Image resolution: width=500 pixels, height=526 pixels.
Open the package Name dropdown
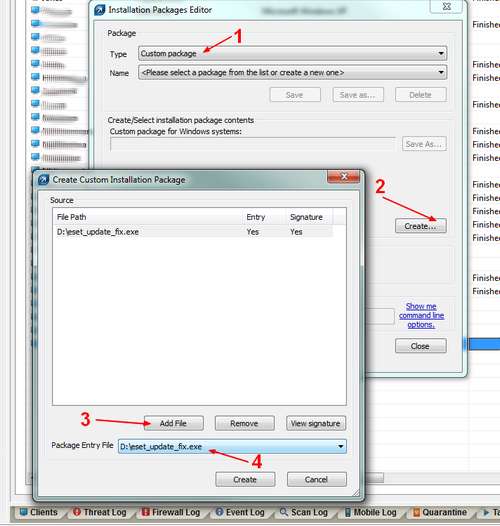pos(292,72)
